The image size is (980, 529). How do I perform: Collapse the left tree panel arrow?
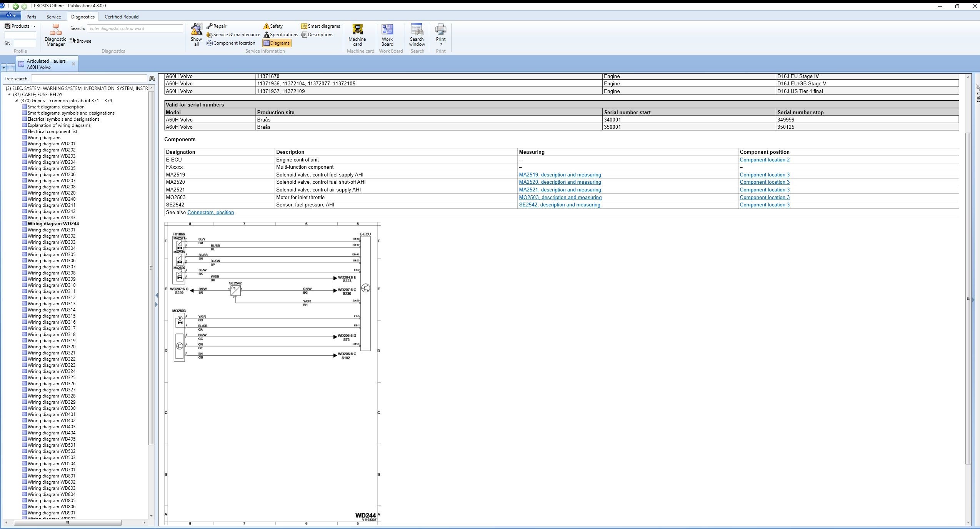pyautogui.click(x=157, y=296)
